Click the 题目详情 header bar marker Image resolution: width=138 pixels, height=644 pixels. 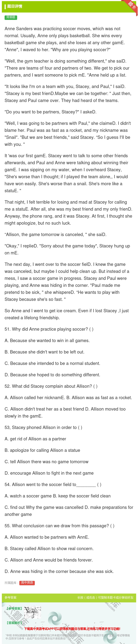tap(5, 6)
